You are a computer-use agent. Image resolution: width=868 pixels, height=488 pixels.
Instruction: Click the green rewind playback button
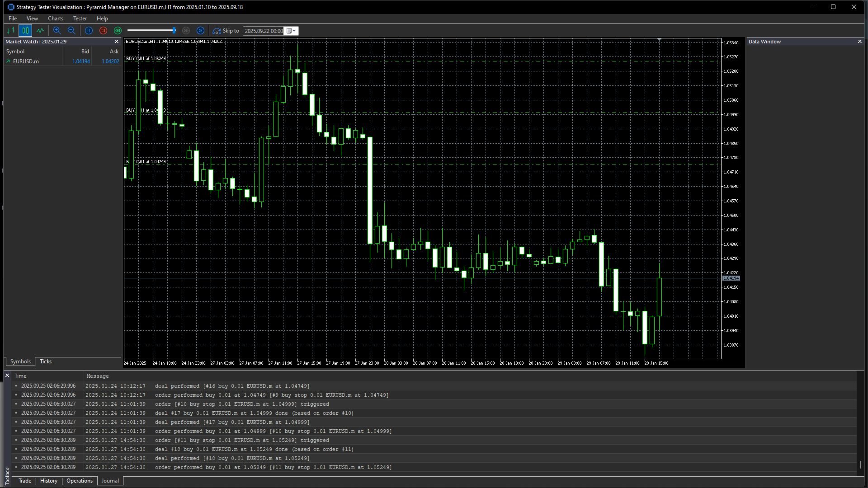pos(118,31)
